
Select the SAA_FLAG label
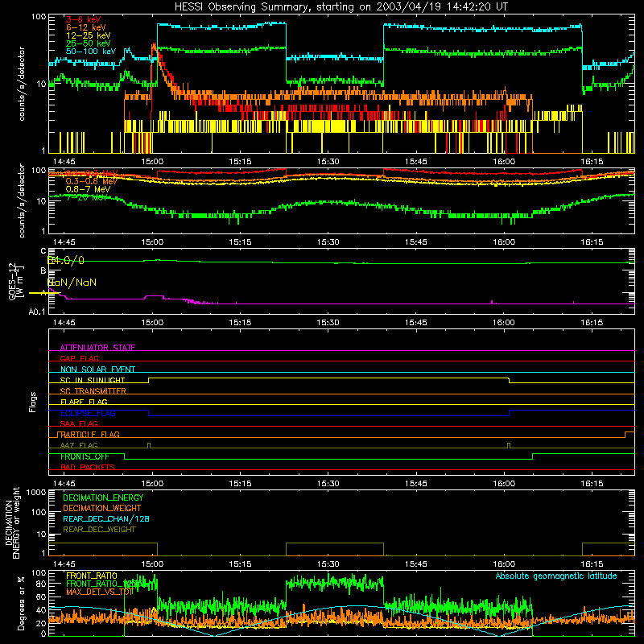pyautogui.click(x=79, y=423)
